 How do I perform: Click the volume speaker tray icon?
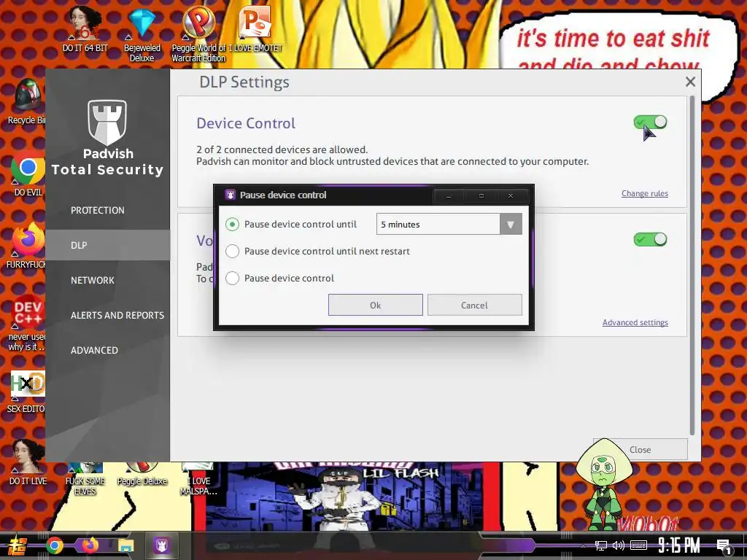pos(619,545)
